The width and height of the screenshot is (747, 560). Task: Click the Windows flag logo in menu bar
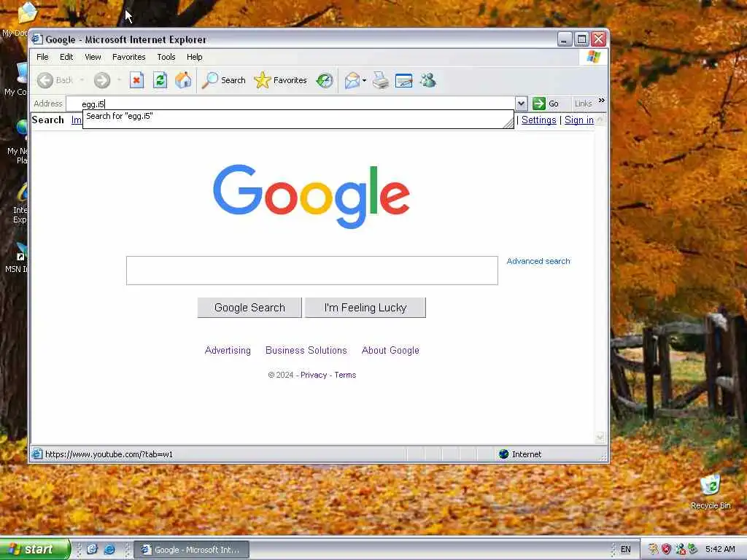pyautogui.click(x=594, y=57)
